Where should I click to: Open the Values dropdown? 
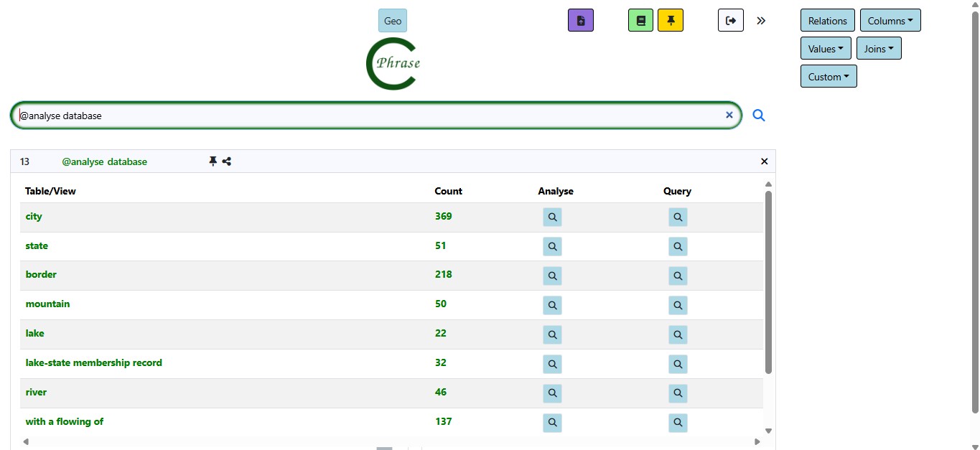(826, 49)
